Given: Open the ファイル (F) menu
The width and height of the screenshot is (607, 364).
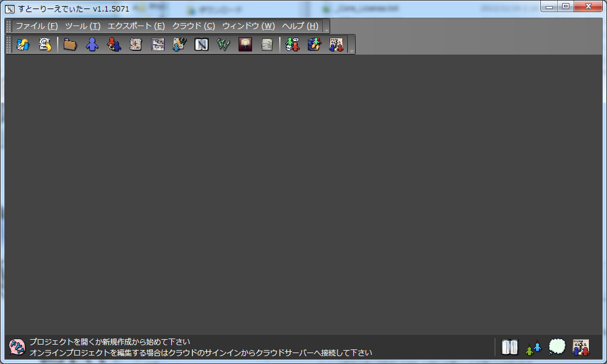Looking at the screenshot, I should 36,26.
